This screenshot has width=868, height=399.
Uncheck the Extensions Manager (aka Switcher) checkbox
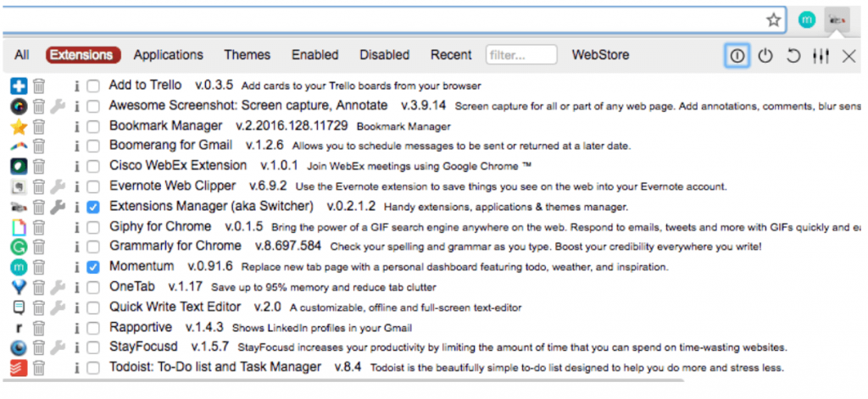93,207
